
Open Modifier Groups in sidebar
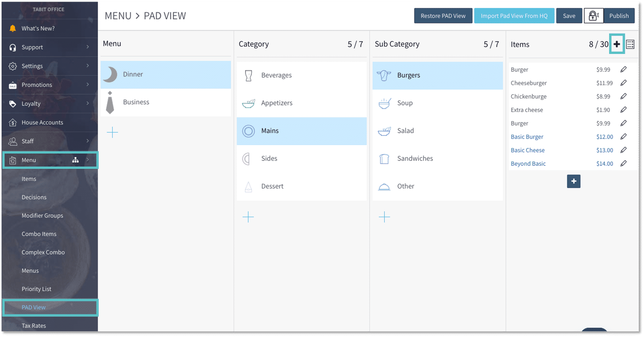pyautogui.click(x=42, y=216)
